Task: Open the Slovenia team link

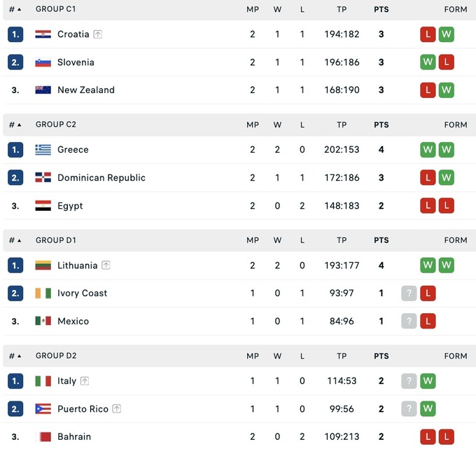Action: (x=76, y=62)
